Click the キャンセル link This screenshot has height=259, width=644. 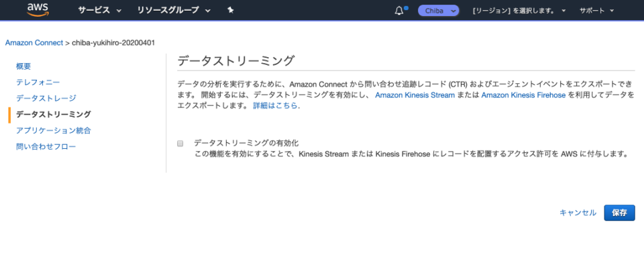(578, 213)
